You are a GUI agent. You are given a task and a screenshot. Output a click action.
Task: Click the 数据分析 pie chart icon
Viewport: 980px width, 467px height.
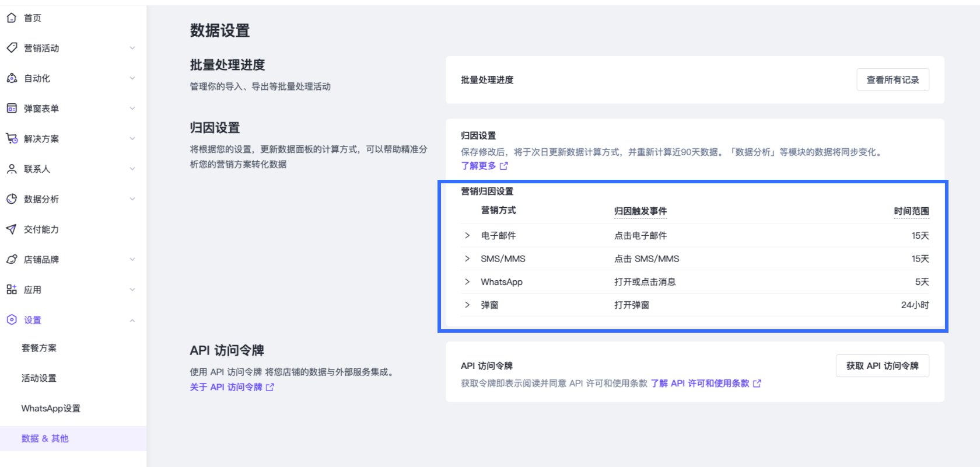click(11, 199)
